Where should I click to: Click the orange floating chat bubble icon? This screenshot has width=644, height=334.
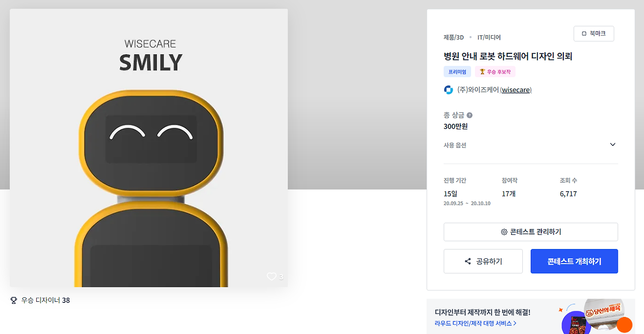click(624, 325)
